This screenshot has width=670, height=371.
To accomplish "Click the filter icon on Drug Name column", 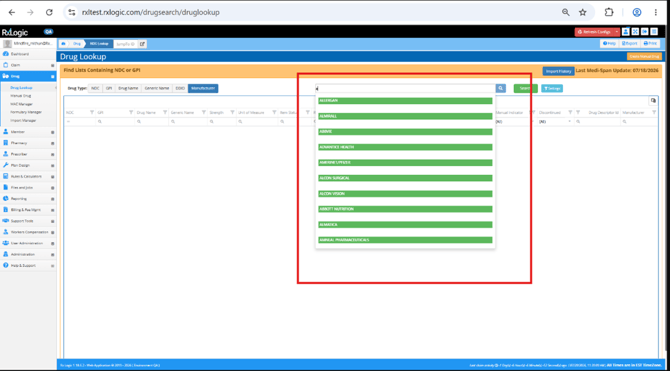I will click(165, 112).
